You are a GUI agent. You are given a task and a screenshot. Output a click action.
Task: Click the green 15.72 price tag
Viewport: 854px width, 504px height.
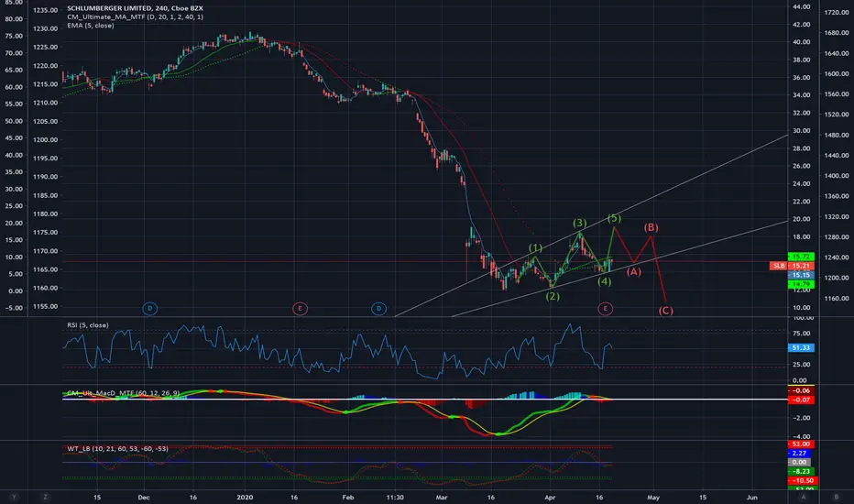[801, 257]
